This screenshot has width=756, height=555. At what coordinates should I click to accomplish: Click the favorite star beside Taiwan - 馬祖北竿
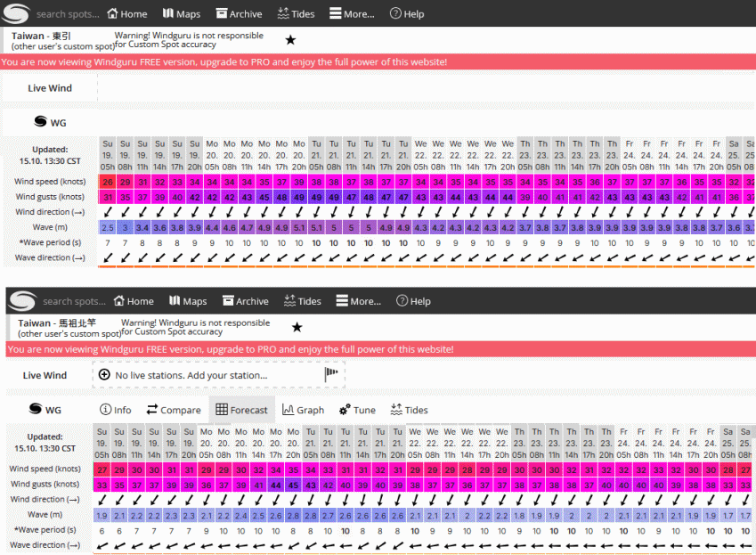tap(297, 328)
